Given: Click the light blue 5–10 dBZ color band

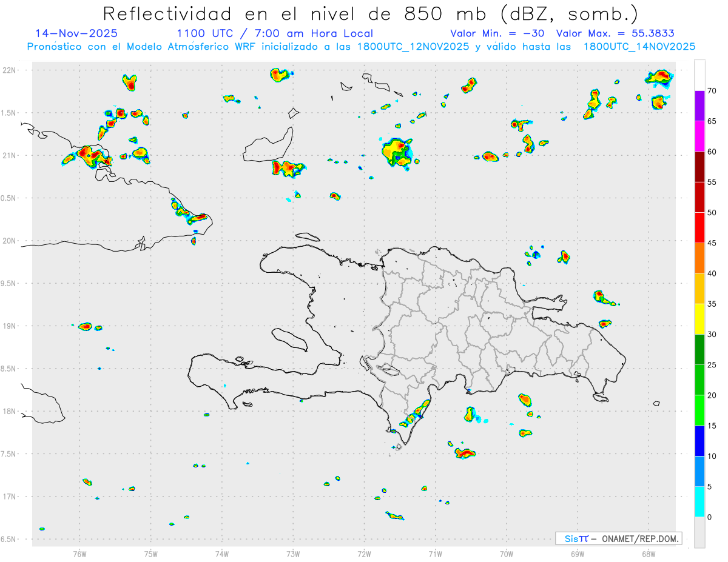Looking at the screenshot, I should click(x=699, y=471).
